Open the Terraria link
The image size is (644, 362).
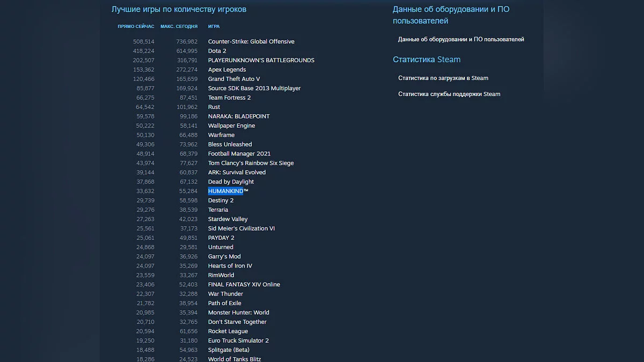pyautogui.click(x=218, y=210)
